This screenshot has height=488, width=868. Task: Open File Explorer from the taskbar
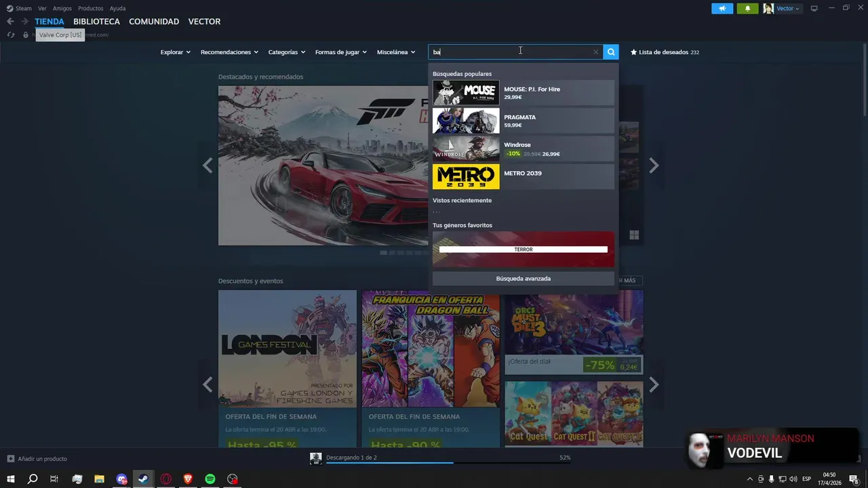(99, 479)
